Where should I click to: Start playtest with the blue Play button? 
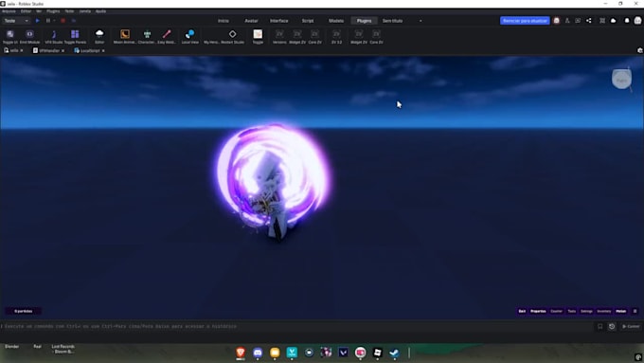(x=37, y=21)
